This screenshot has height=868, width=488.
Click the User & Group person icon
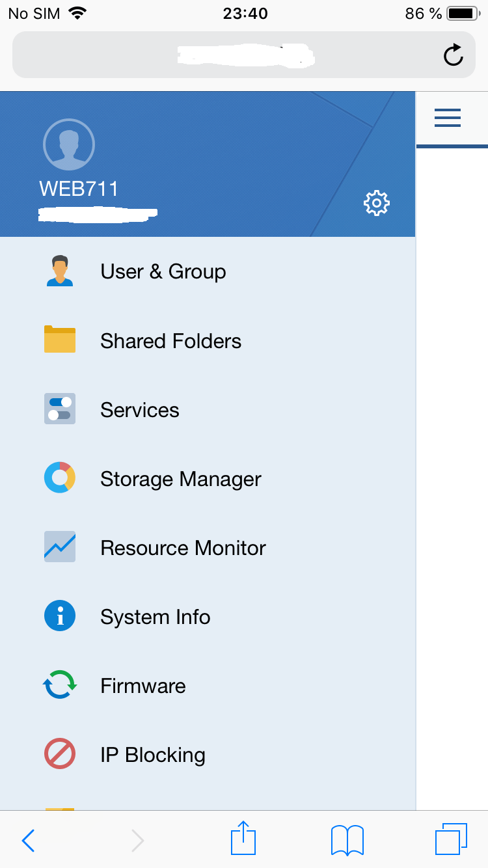point(60,271)
